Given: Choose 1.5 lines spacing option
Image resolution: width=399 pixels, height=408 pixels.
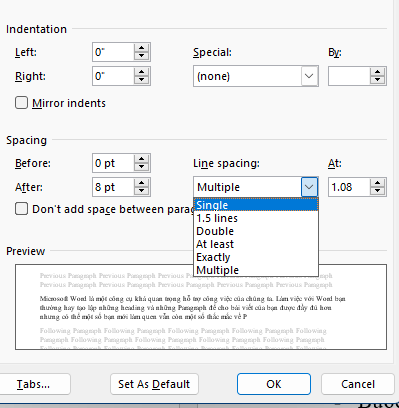Looking at the screenshot, I should pos(256,218).
